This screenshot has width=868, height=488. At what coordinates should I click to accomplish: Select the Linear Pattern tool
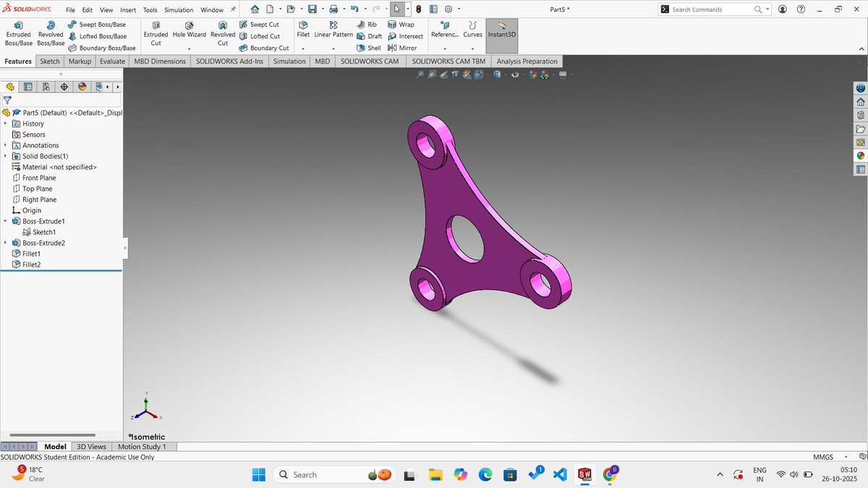click(x=333, y=30)
